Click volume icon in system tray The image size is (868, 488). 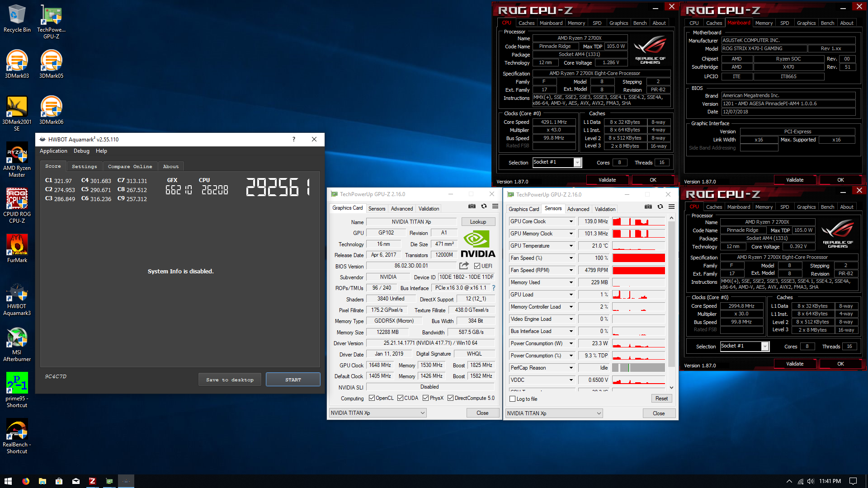(x=810, y=481)
